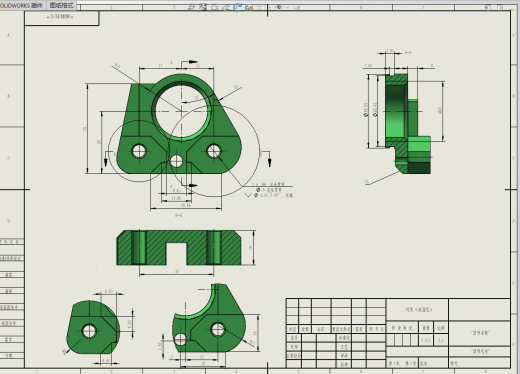Click the 分区 cell in revision table
This screenshot has width=520, height=374.
click(x=321, y=329)
